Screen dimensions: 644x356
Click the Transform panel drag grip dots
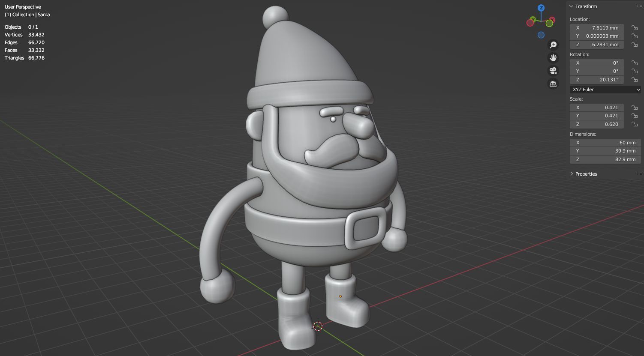click(x=640, y=6)
